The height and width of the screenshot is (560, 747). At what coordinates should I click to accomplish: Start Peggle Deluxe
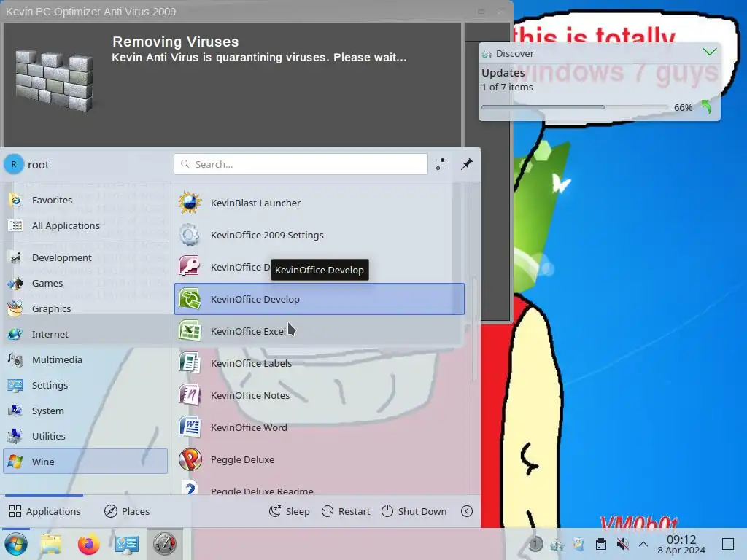pos(320,459)
